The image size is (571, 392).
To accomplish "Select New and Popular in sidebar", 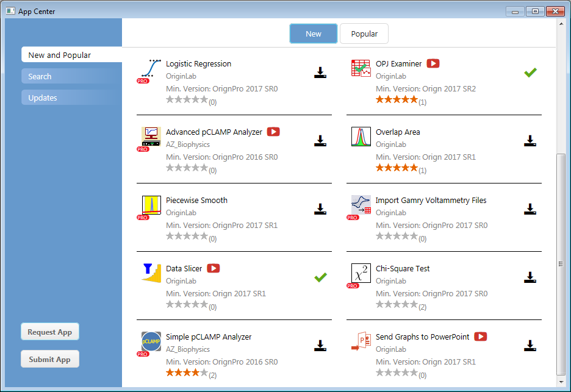I will pos(72,55).
